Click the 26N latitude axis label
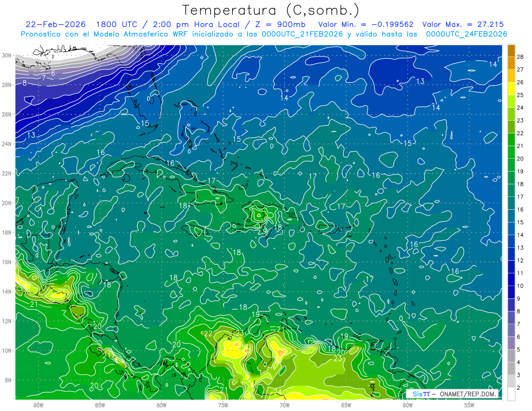Image resolution: width=532 pixels, height=411 pixels. 8,114
